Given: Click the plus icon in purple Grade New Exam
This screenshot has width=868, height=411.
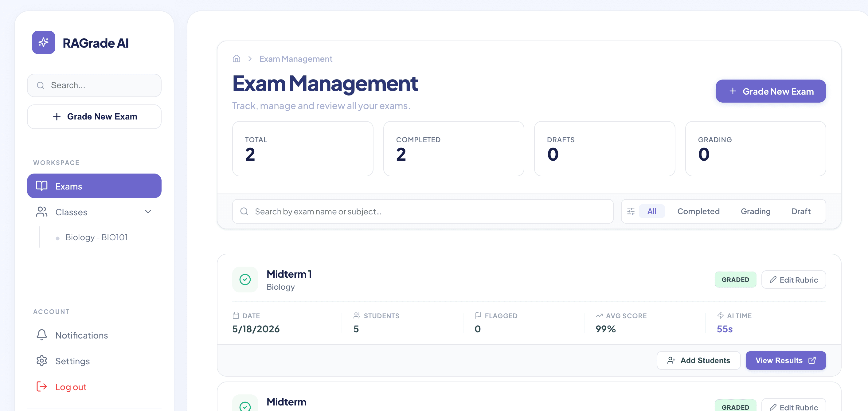Looking at the screenshot, I should click(733, 91).
